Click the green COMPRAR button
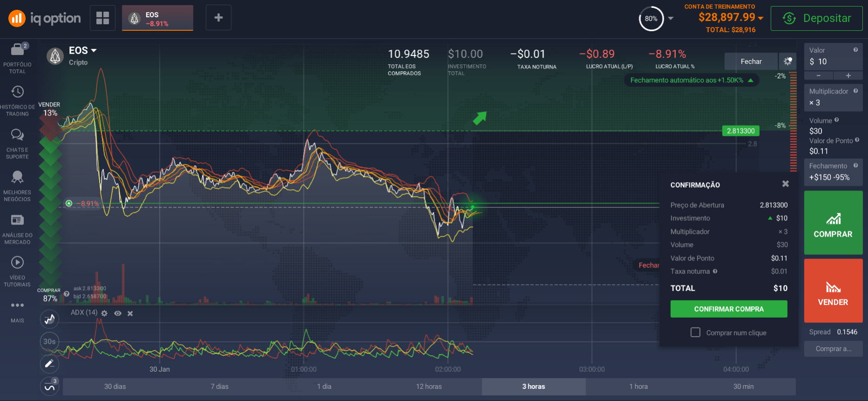This screenshot has height=401, width=868. coord(833,222)
